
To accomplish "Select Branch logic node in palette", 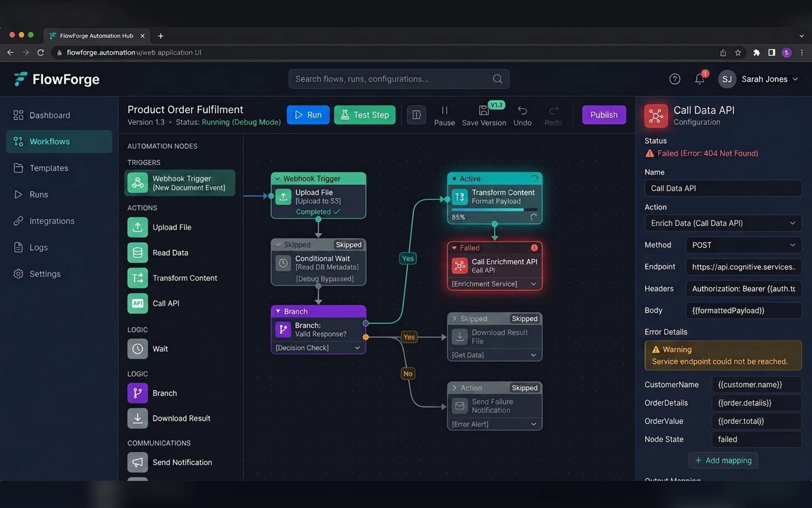I will (x=179, y=393).
